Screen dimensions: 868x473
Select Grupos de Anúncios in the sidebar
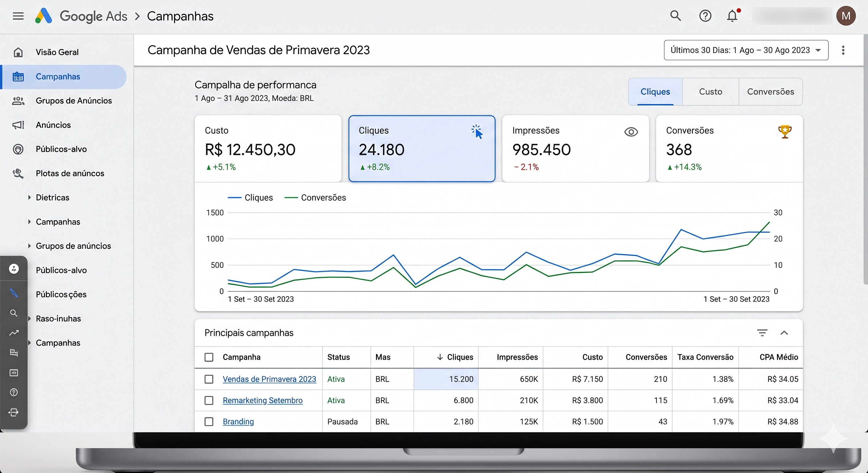[73, 100]
